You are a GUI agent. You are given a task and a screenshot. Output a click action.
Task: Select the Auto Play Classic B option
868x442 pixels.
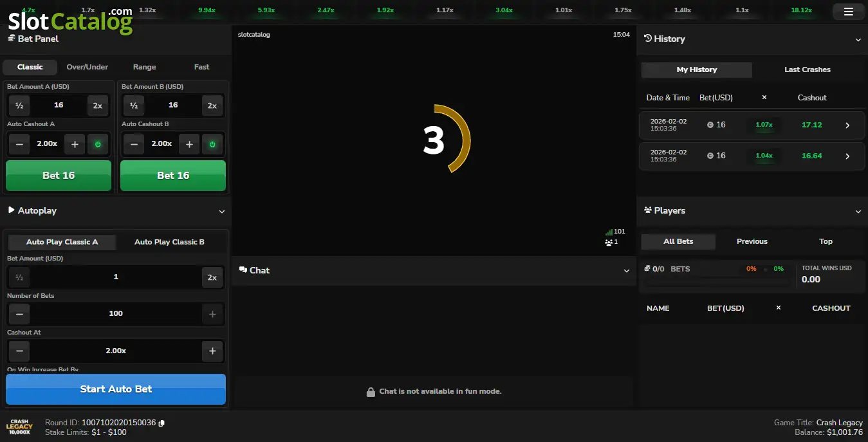(169, 242)
